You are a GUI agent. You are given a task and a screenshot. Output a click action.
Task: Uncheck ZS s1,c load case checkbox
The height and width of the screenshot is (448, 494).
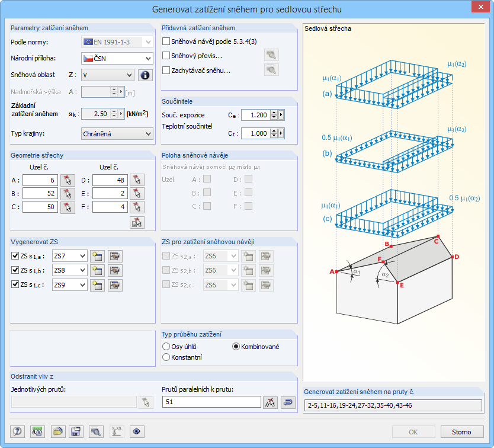point(15,284)
